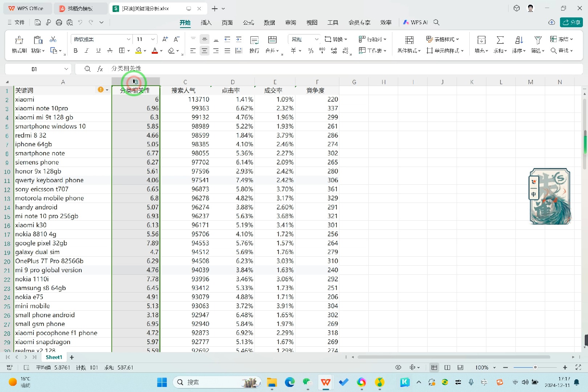The image size is (588, 392).
Task: Click the merge cells icon
Action: pyautogui.click(x=272, y=40)
